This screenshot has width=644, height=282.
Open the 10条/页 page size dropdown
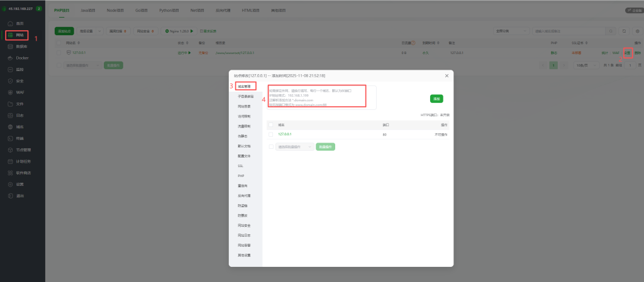coord(586,65)
